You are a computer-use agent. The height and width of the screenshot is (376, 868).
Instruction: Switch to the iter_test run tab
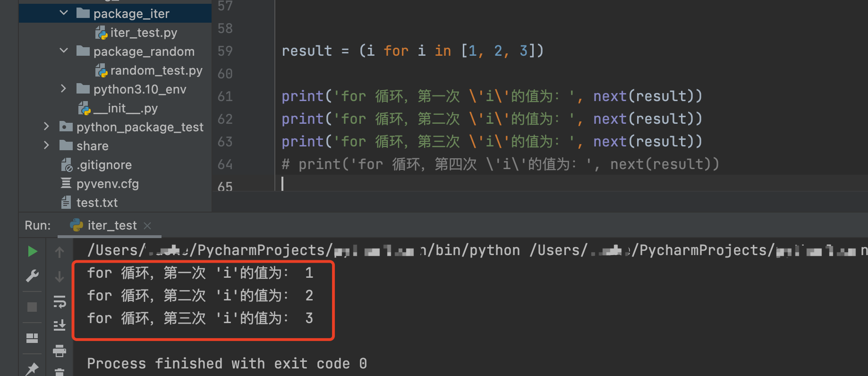click(110, 225)
